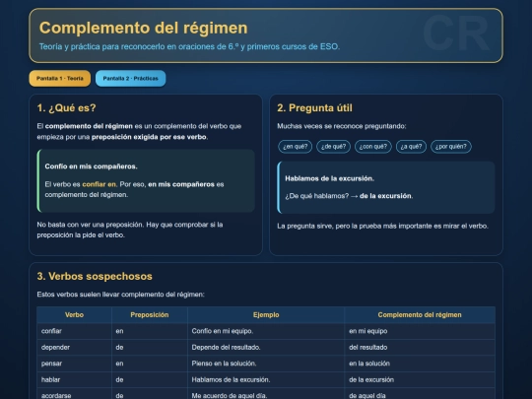The image size is (532, 399).
Task: Click the 1. ¿Qué es? heading
Action: coord(67,108)
